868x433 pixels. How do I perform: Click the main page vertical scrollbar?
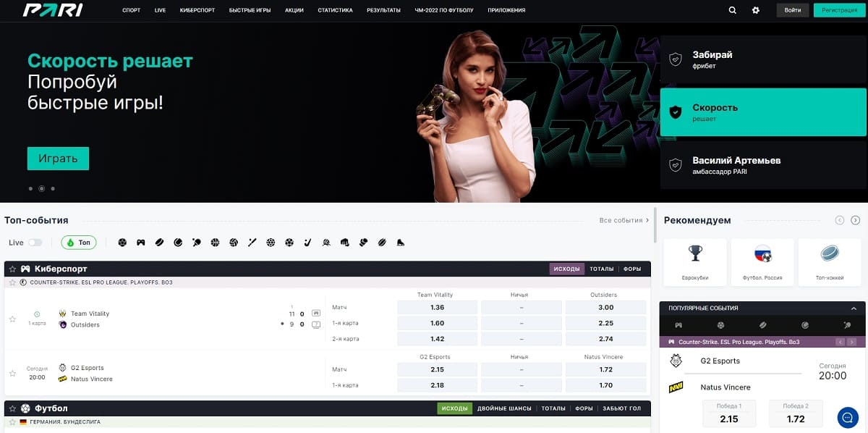click(655, 224)
